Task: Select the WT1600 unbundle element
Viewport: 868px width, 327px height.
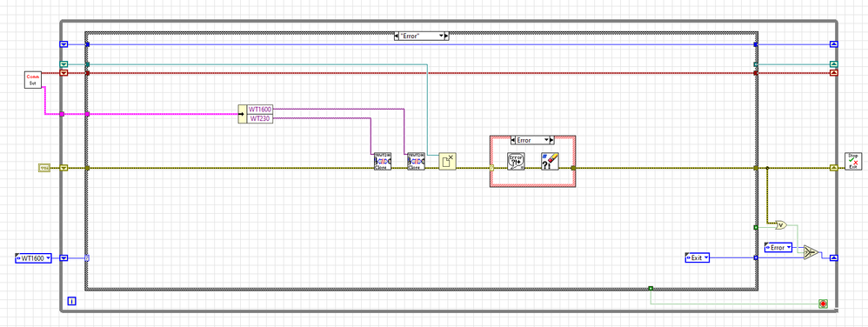Action: [260, 110]
